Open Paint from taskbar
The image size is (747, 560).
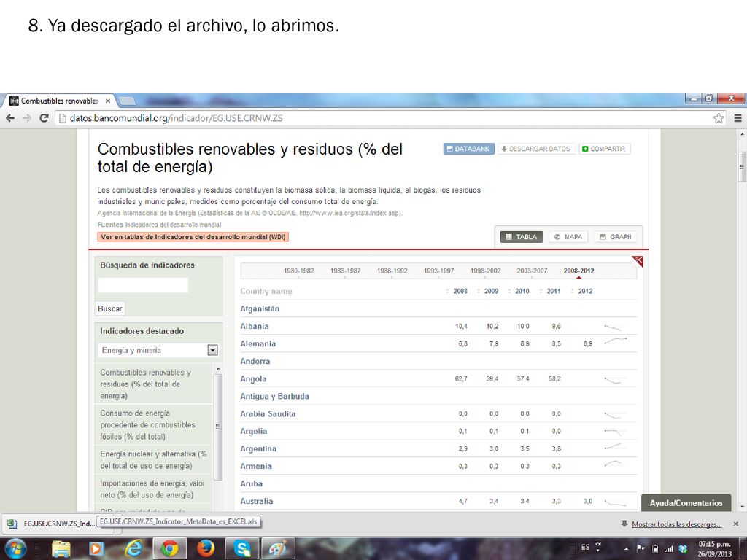click(279, 549)
